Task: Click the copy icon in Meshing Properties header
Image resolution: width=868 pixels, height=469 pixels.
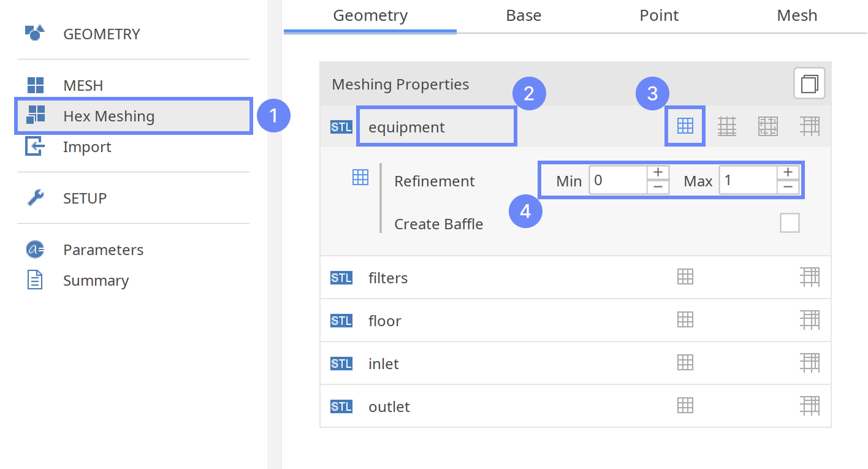Action: 809,83
